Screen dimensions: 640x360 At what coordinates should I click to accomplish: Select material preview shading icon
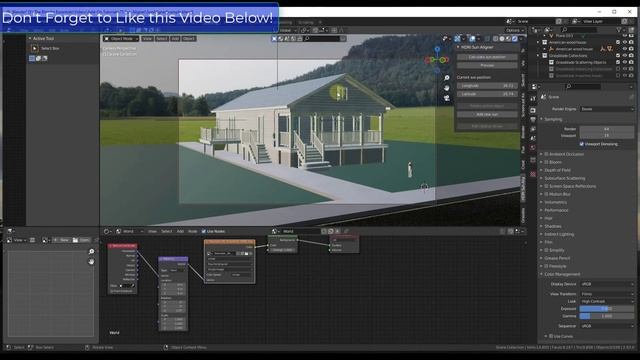tap(508, 39)
